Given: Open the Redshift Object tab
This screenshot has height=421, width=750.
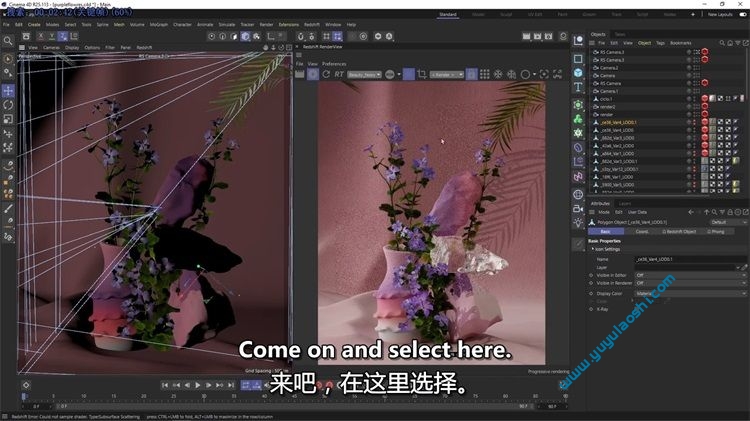Looking at the screenshot, I should [682, 231].
